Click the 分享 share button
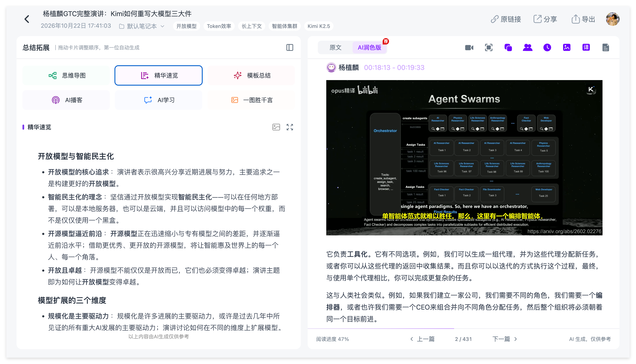Viewport: 636px width, 364px height. click(545, 19)
